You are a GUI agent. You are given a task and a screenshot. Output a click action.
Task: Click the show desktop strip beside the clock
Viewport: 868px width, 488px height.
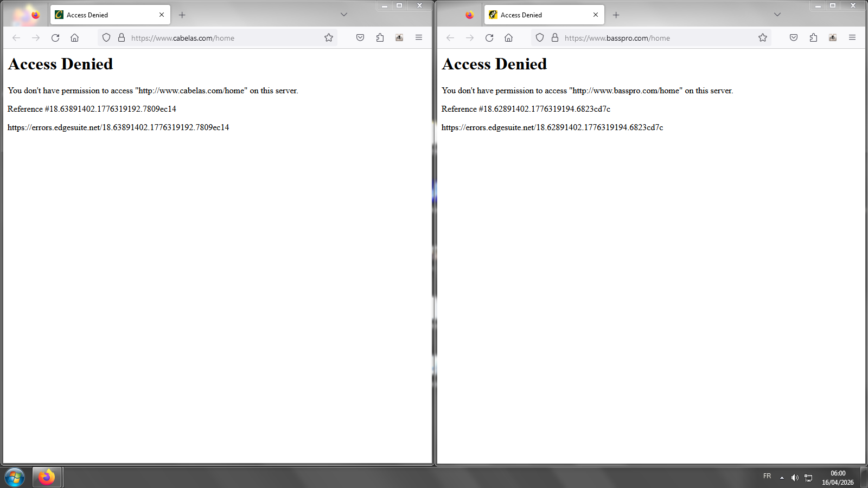(x=864, y=477)
